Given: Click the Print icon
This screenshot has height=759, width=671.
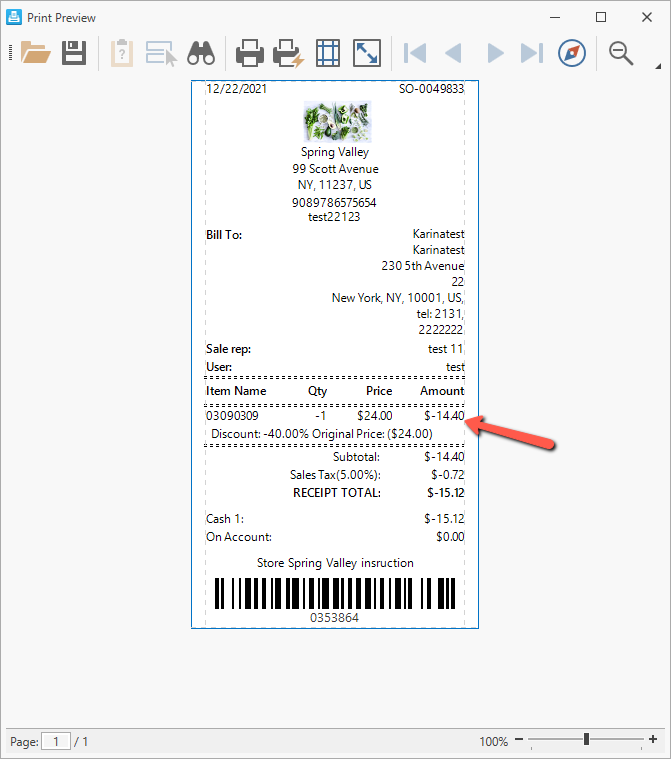Looking at the screenshot, I should [249, 53].
